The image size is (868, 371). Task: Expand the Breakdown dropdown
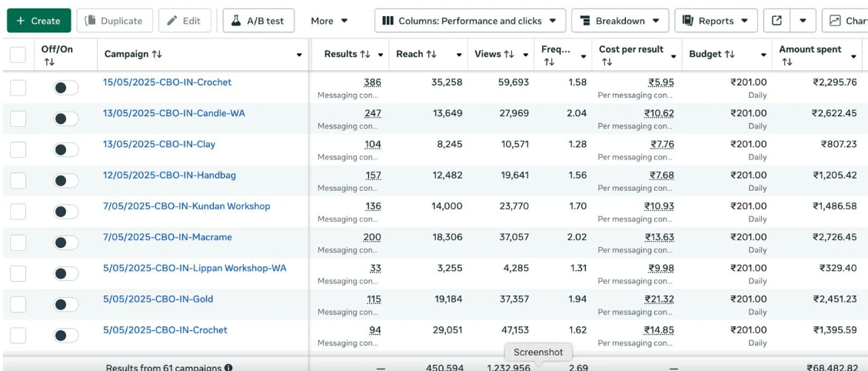pyautogui.click(x=620, y=21)
